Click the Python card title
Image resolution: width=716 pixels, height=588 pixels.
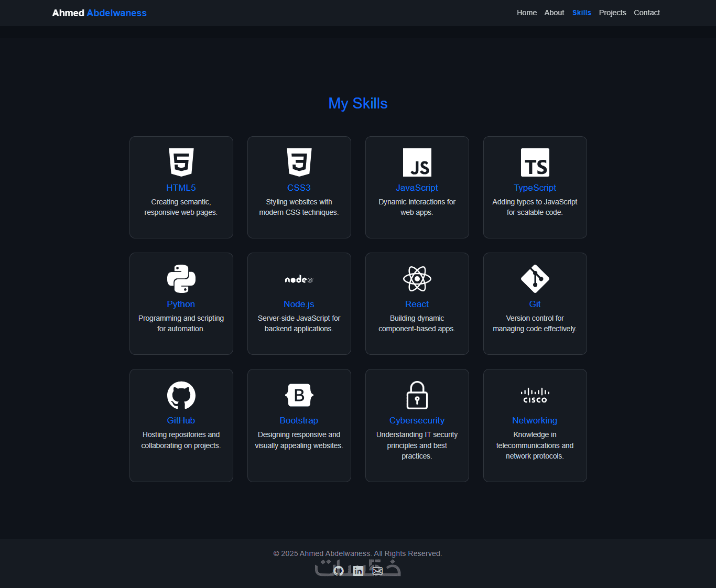coord(181,304)
